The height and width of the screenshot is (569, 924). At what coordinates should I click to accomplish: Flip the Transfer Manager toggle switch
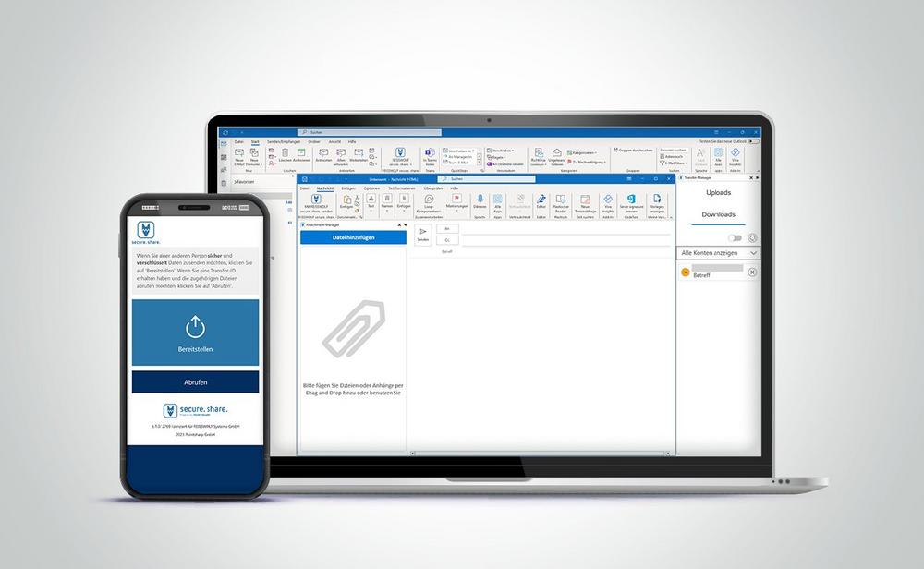point(735,238)
